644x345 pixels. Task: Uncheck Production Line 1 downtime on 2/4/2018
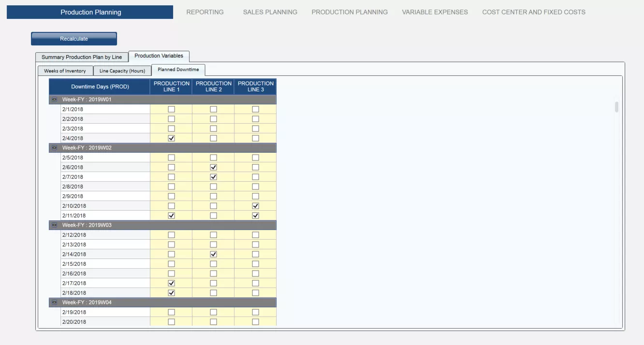[x=171, y=138]
